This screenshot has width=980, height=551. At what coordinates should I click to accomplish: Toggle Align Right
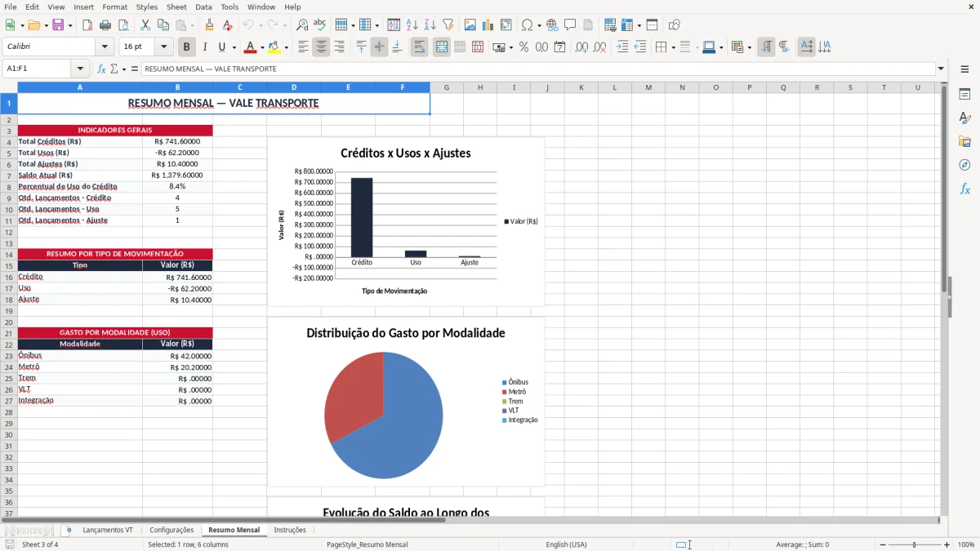(x=339, y=47)
